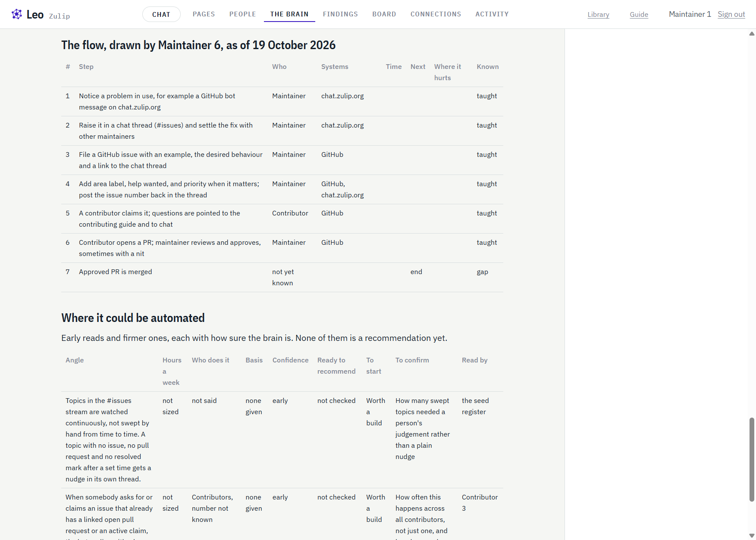Click the 'Where it hurts' column header
Screen dimensions: 756x540
[x=447, y=72]
